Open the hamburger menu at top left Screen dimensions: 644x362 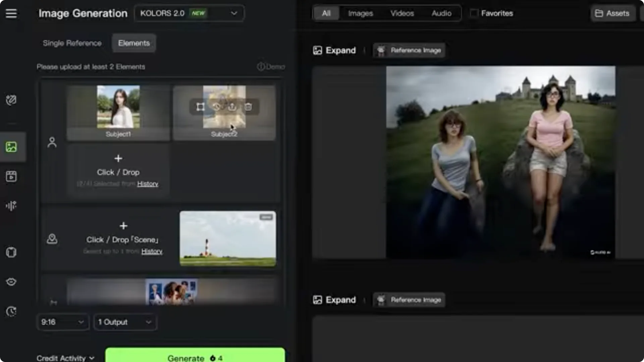(11, 13)
